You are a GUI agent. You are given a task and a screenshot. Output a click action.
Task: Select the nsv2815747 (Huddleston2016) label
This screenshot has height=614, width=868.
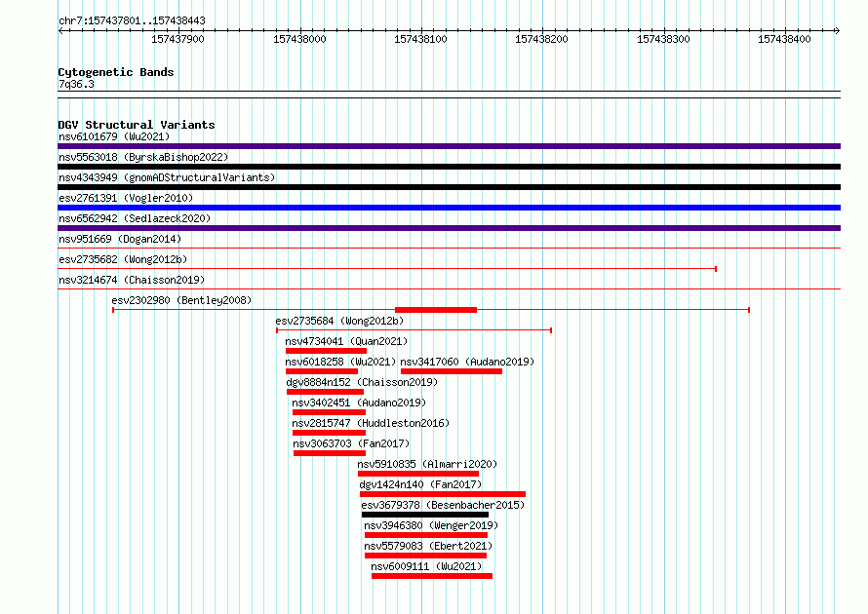(371, 423)
